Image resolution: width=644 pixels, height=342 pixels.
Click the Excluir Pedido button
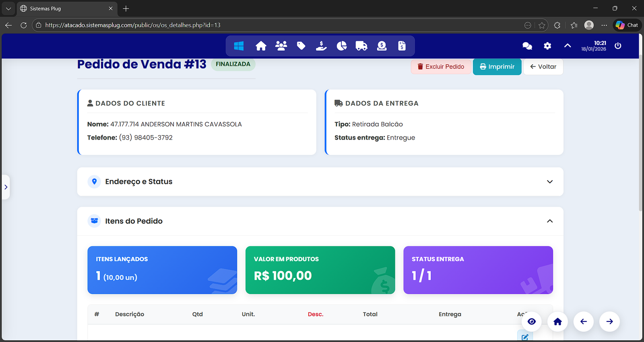coord(441,67)
